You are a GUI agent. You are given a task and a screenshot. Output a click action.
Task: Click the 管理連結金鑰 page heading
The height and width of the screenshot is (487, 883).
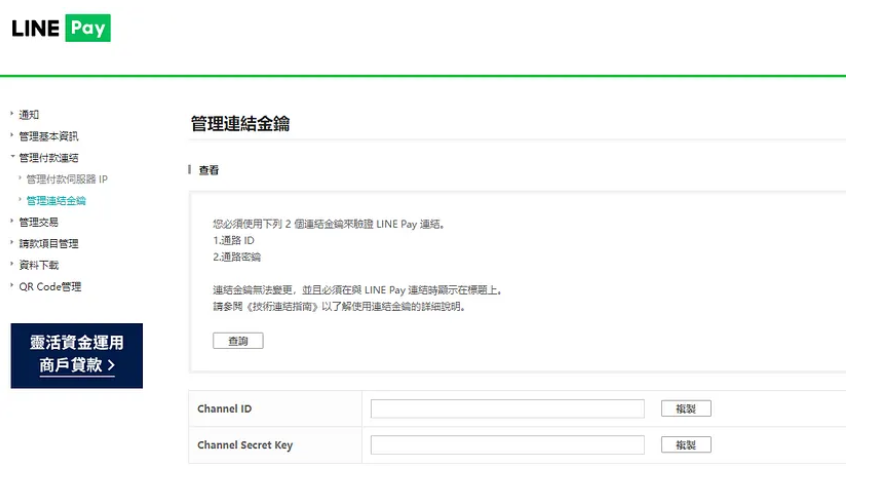click(240, 124)
